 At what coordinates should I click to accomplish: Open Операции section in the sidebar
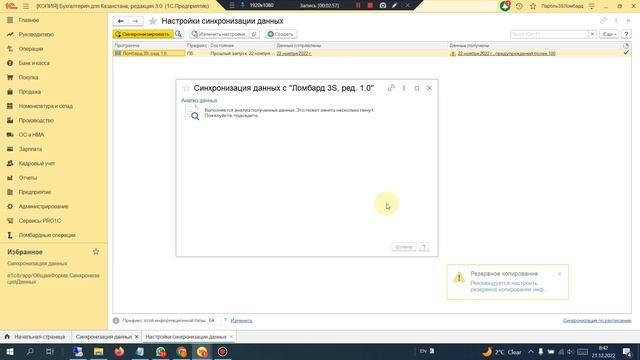click(x=31, y=49)
